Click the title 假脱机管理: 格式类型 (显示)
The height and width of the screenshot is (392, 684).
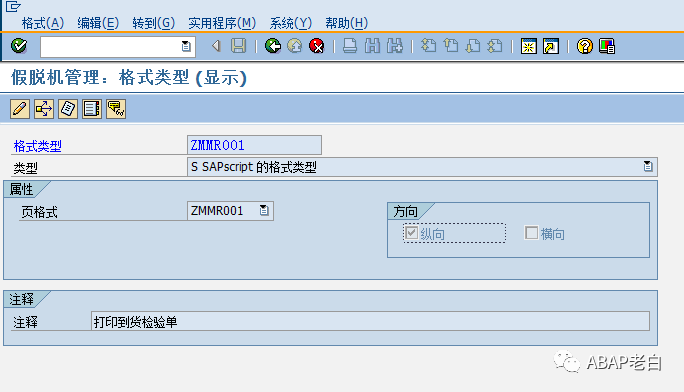click(129, 78)
